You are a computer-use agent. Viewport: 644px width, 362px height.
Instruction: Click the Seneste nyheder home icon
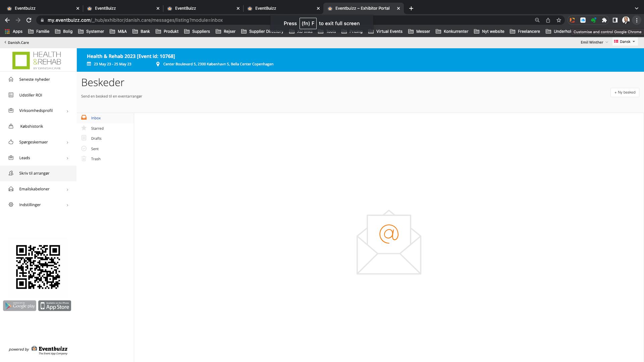tap(11, 79)
